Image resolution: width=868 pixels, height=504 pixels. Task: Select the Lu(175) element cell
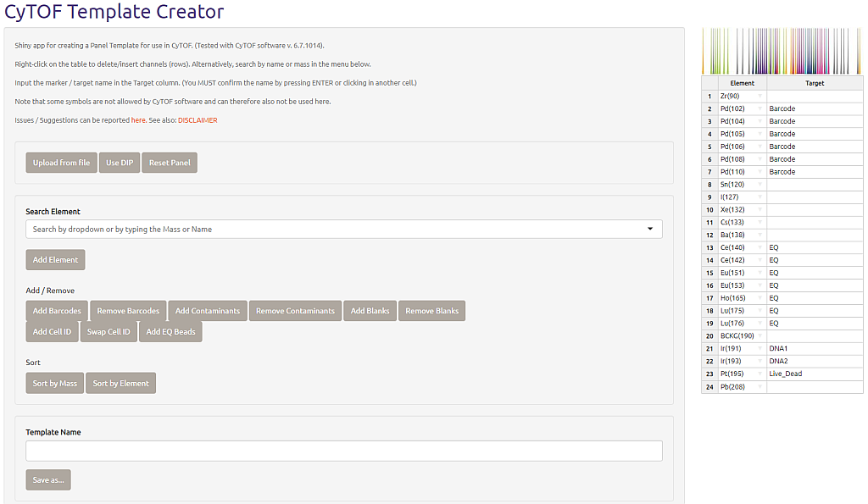[743, 311]
